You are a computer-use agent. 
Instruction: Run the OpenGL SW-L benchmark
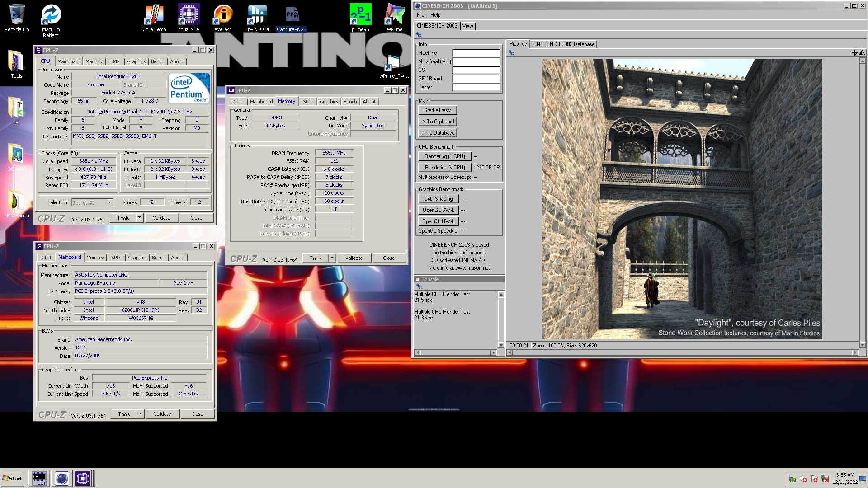[439, 210]
